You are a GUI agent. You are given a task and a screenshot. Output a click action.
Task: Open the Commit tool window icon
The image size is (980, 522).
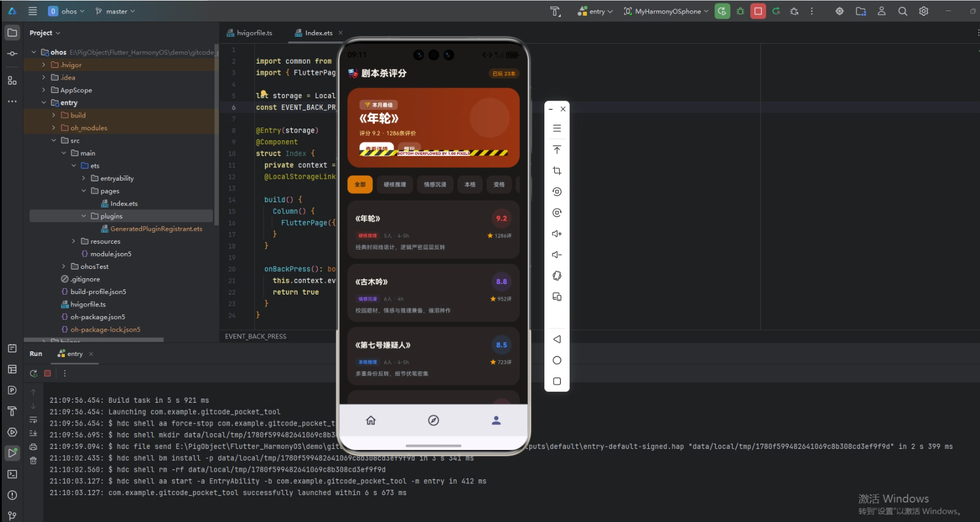12,54
